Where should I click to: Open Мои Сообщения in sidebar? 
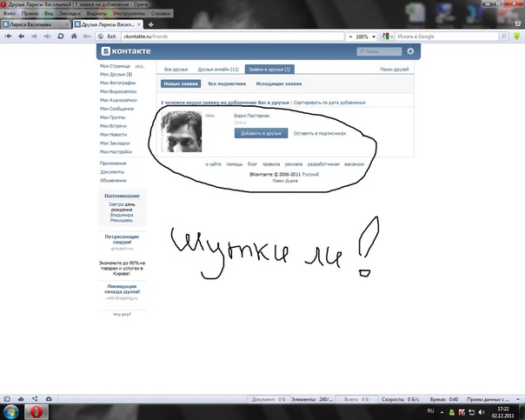click(x=116, y=109)
